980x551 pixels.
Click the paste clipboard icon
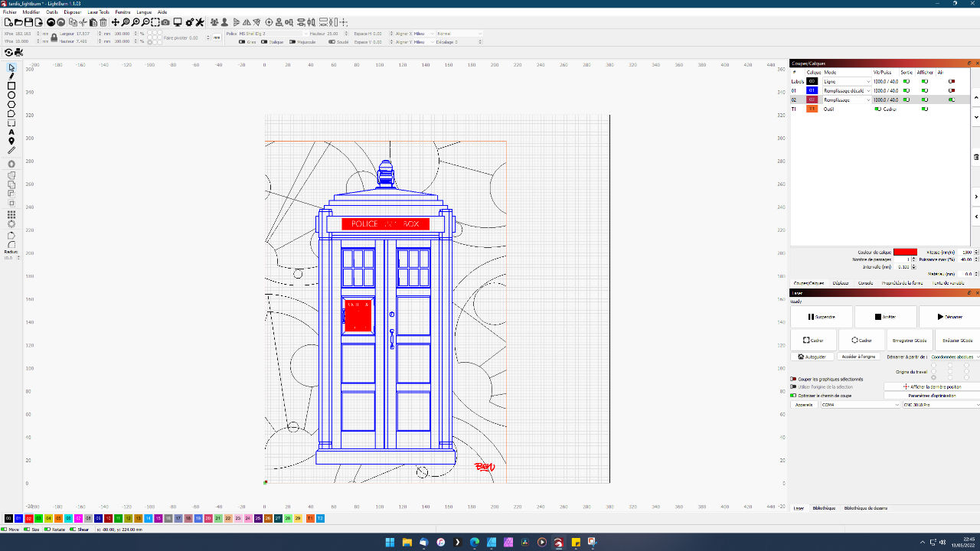(x=93, y=22)
